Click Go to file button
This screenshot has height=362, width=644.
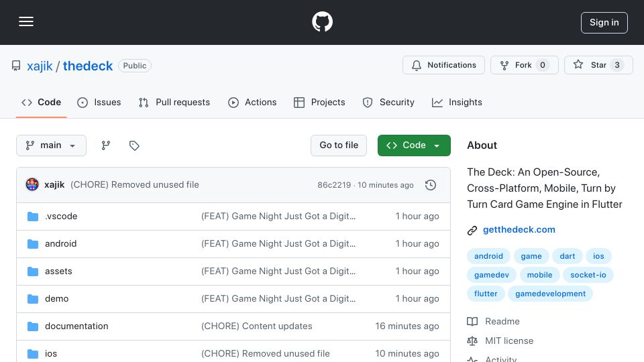coord(339,145)
